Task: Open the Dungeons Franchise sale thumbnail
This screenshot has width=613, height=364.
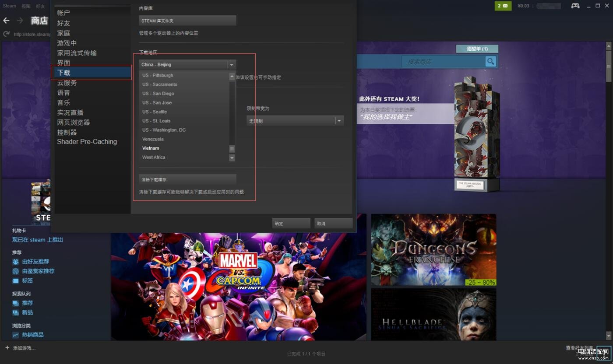Action: (433, 250)
